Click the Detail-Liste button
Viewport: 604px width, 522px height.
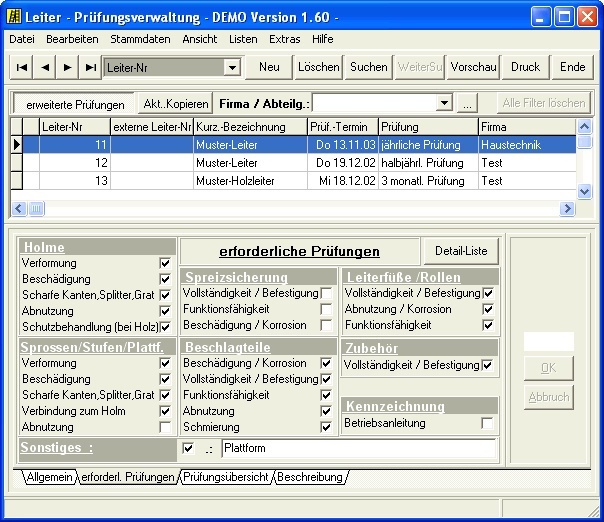coord(460,251)
